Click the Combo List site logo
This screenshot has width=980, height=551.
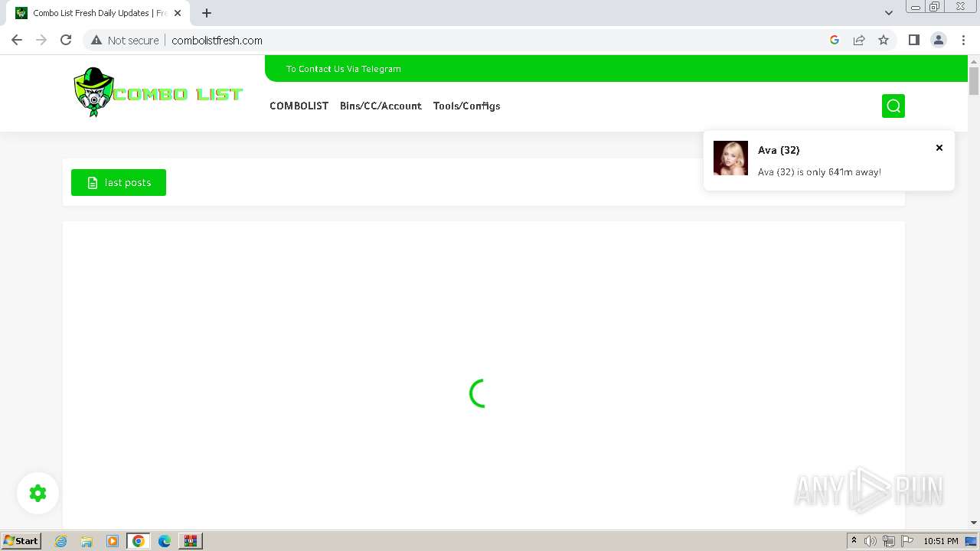pyautogui.click(x=158, y=93)
